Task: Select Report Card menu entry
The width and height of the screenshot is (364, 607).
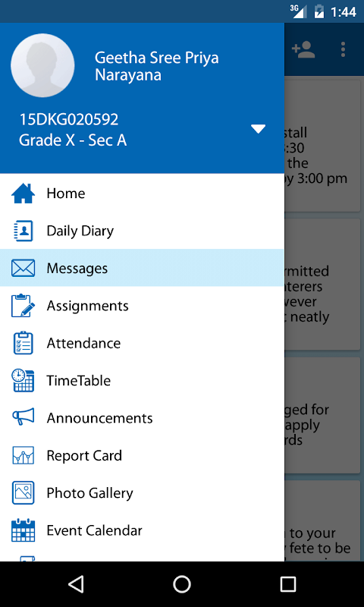Action: 142,455
